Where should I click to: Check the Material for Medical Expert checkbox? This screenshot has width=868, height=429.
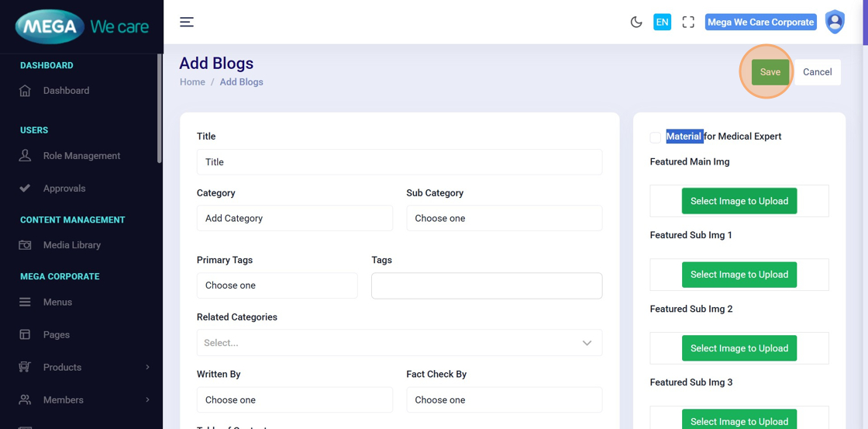point(656,137)
